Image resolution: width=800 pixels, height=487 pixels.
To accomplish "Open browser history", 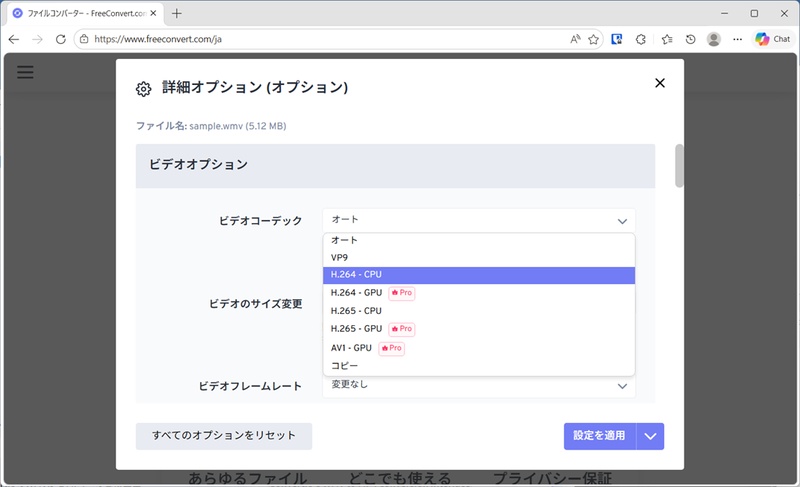I will [690, 39].
